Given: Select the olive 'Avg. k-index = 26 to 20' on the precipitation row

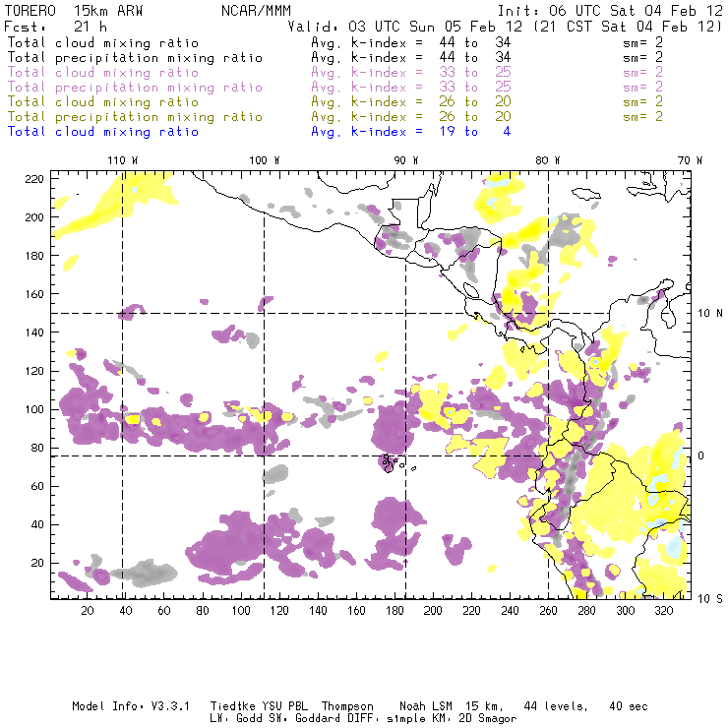Looking at the screenshot, I should tap(411, 117).
